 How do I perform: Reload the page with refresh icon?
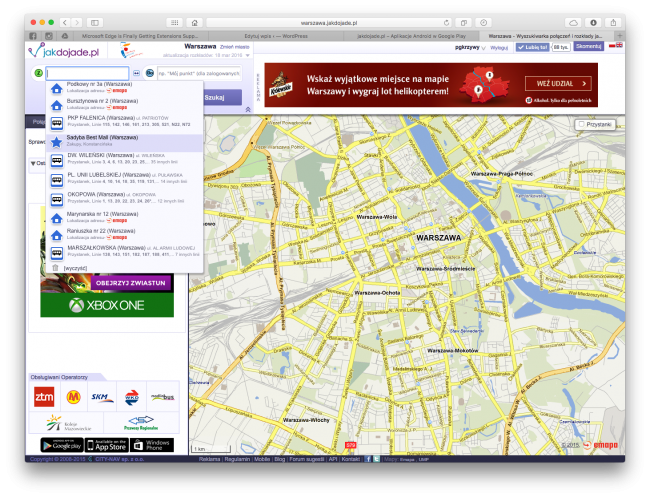(x=446, y=23)
